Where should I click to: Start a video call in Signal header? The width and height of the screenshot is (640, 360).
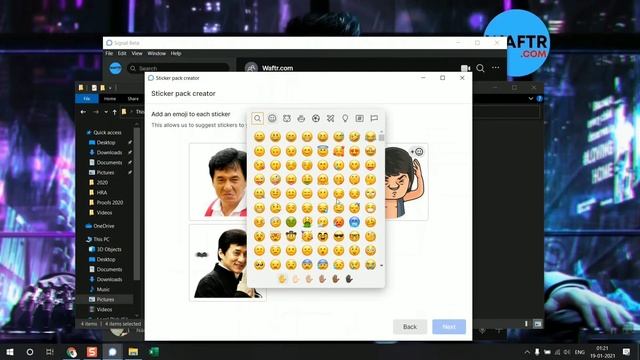point(465,68)
